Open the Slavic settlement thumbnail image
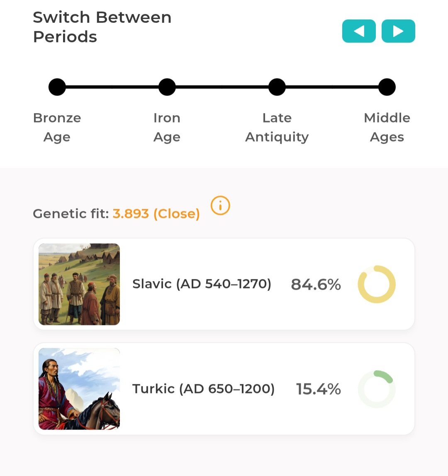 [x=79, y=284]
